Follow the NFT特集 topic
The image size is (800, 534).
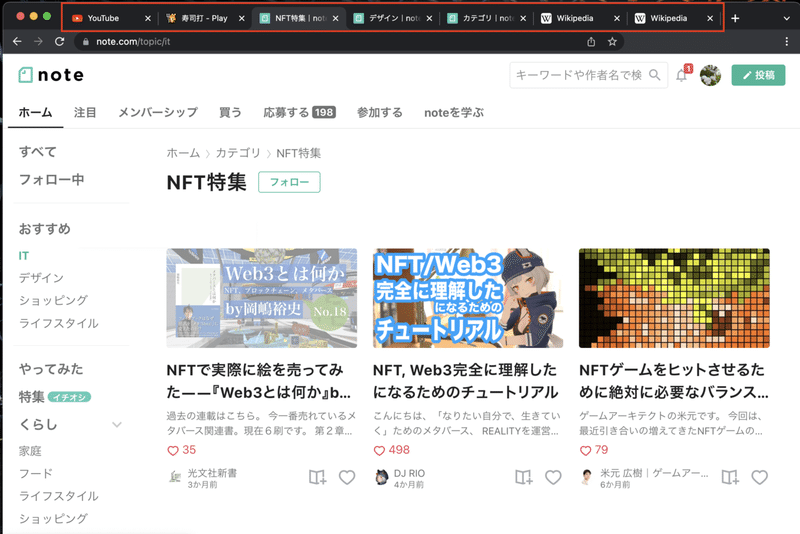coord(289,182)
